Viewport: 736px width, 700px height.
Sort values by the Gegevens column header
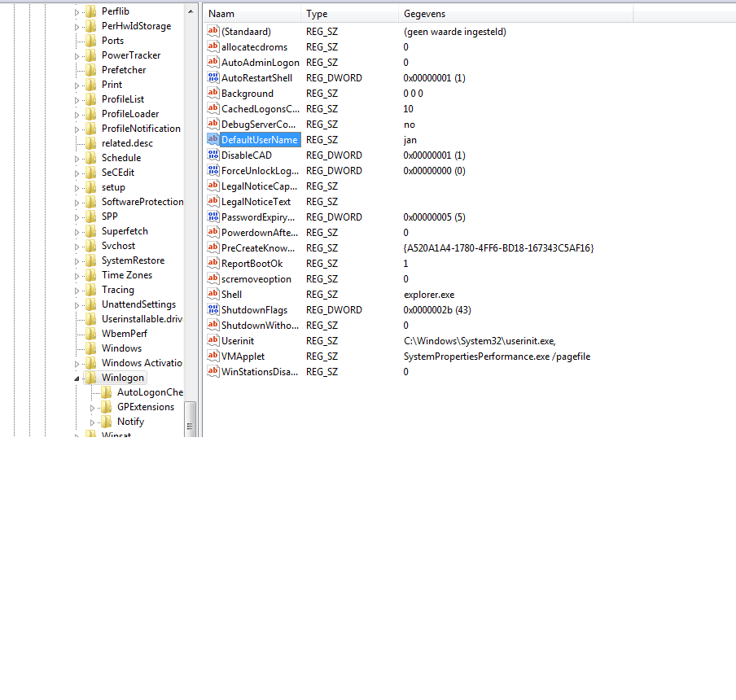516,14
